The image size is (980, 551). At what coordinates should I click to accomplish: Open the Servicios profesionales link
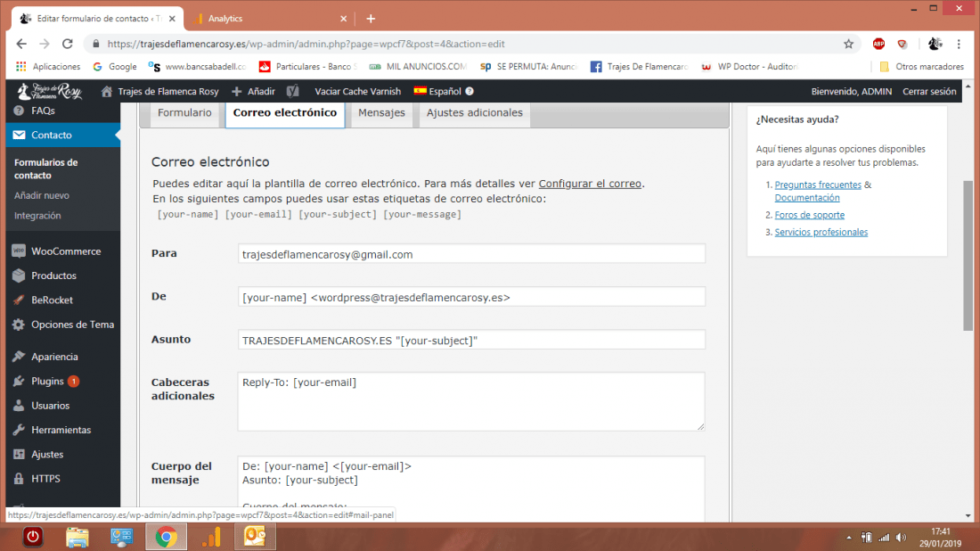coord(821,233)
